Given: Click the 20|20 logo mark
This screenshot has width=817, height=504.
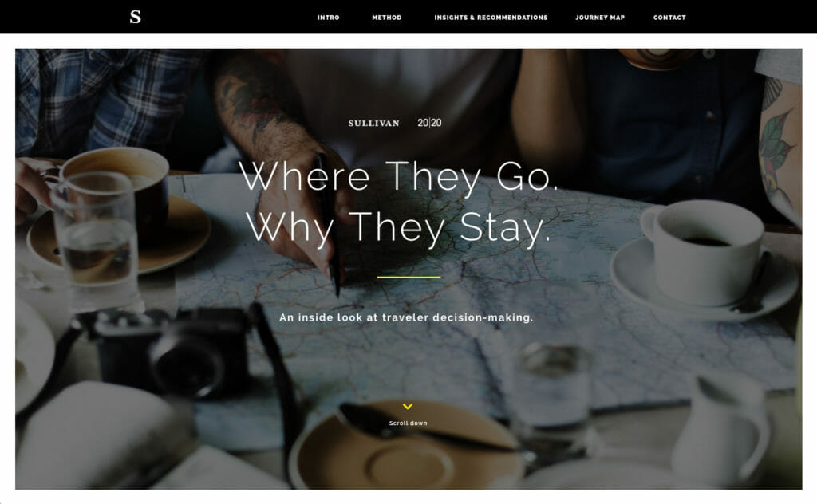Looking at the screenshot, I should 429,123.
